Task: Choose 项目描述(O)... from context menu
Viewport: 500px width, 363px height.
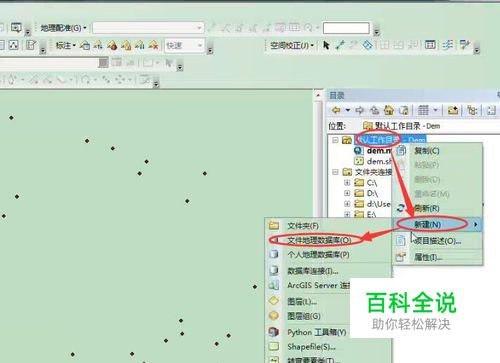Action: point(438,241)
